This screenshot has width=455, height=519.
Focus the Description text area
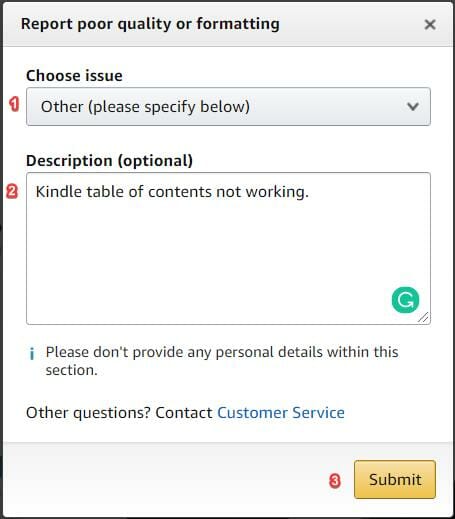pyautogui.click(x=228, y=248)
